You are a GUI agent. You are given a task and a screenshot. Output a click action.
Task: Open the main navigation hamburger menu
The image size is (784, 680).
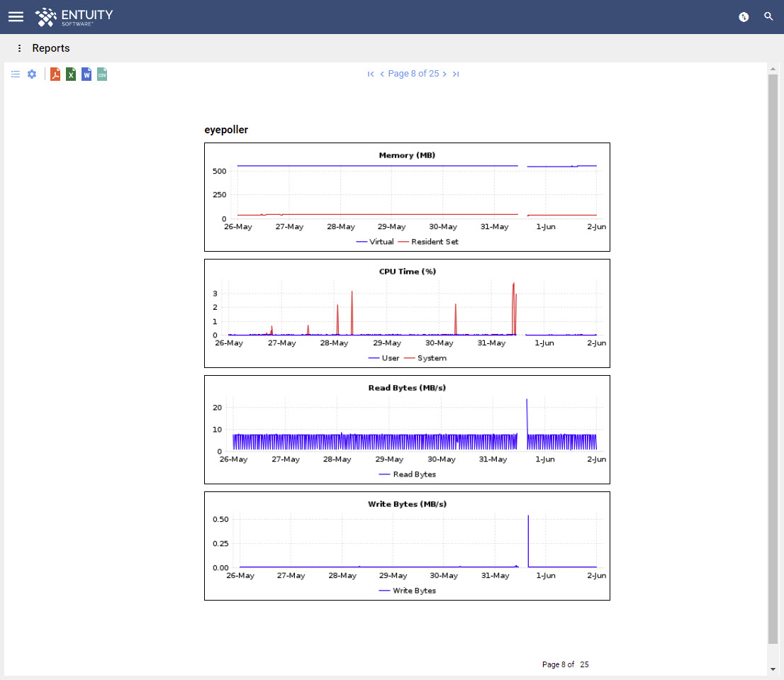point(15,16)
